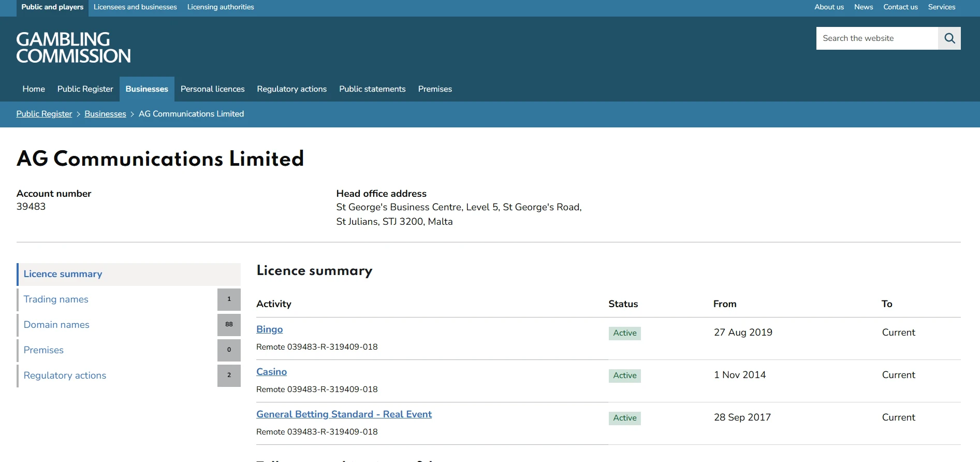The width and height of the screenshot is (980, 462).
Task: Open Regulatory actions in the top navigation
Action: [x=292, y=89]
